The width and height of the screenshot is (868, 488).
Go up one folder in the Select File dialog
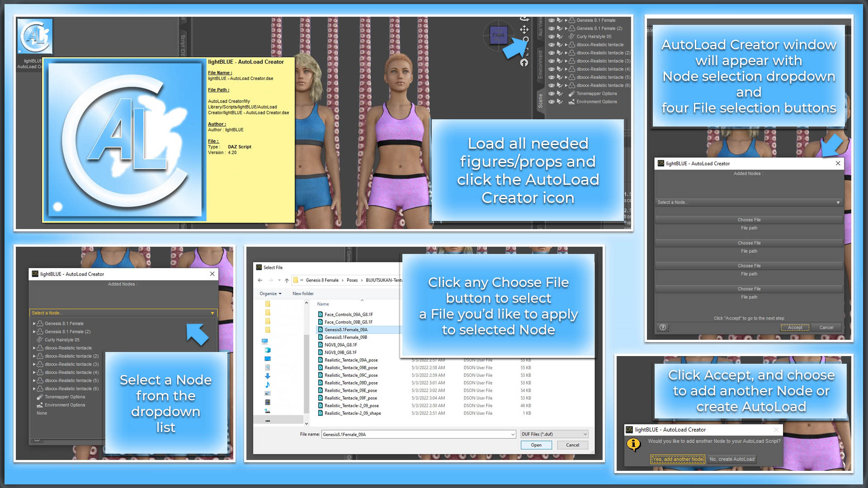[x=287, y=280]
